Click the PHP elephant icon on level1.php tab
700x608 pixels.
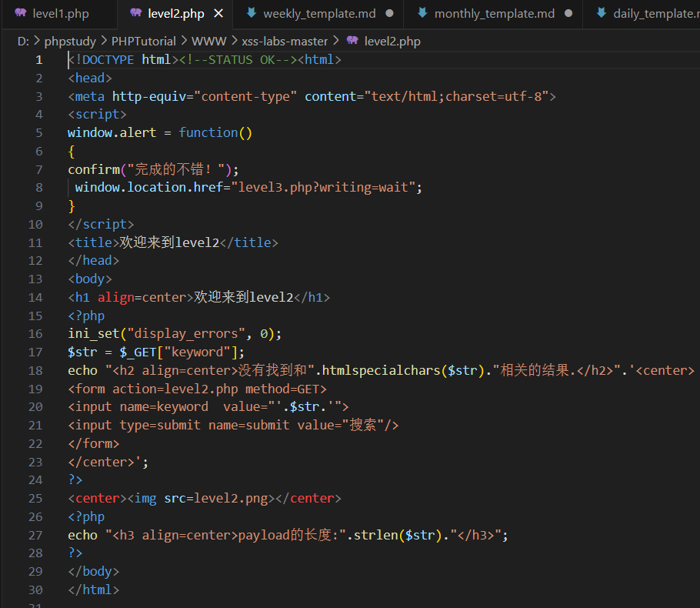point(21,13)
